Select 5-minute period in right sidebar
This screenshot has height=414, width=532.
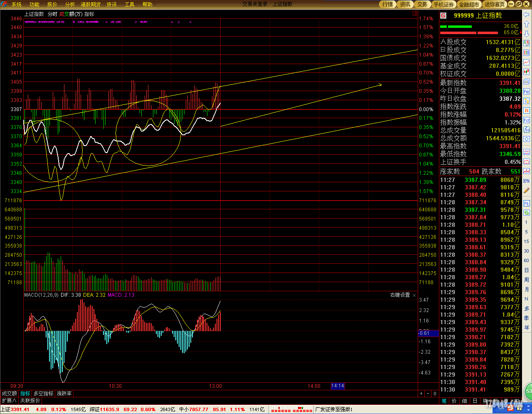click(526, 232)
